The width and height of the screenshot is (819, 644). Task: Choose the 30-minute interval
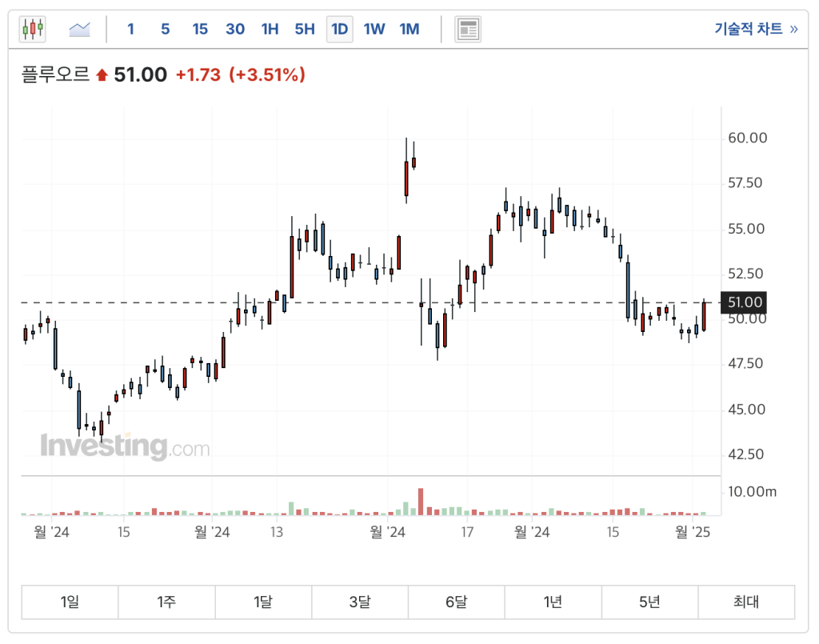point(235,30)
